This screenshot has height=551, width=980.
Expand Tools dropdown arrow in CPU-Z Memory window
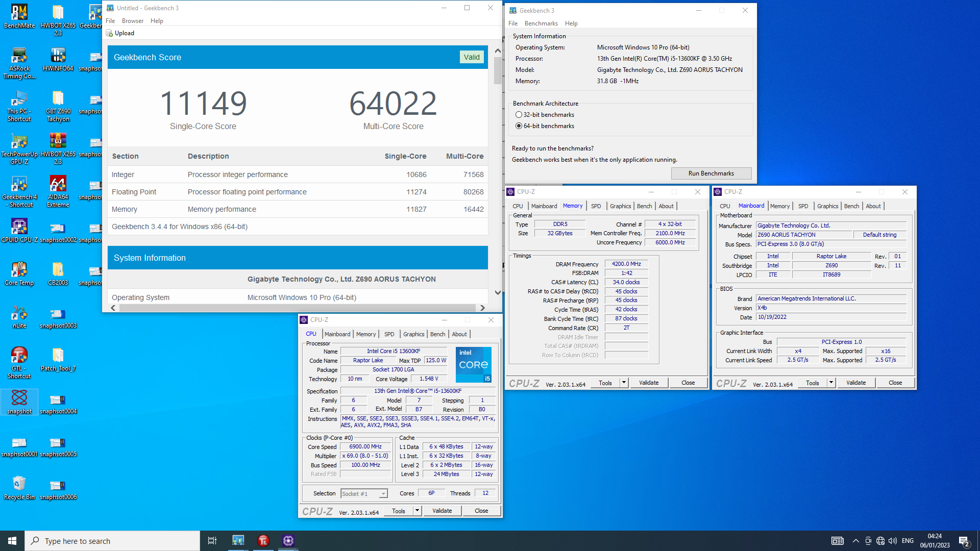point(624,383)
